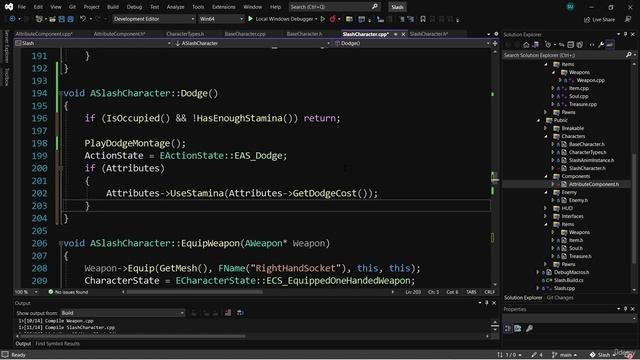Click Preview Selected Items icon in Solution Explorer
This screenshot has width=640, height=360.
tap(610, 45)
